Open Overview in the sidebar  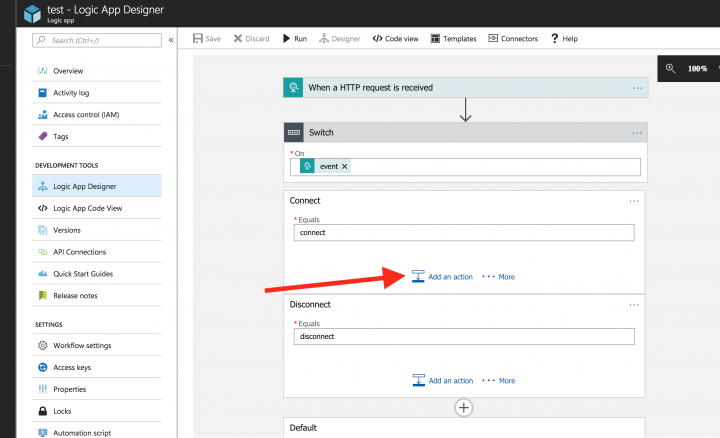click(67, 71)
